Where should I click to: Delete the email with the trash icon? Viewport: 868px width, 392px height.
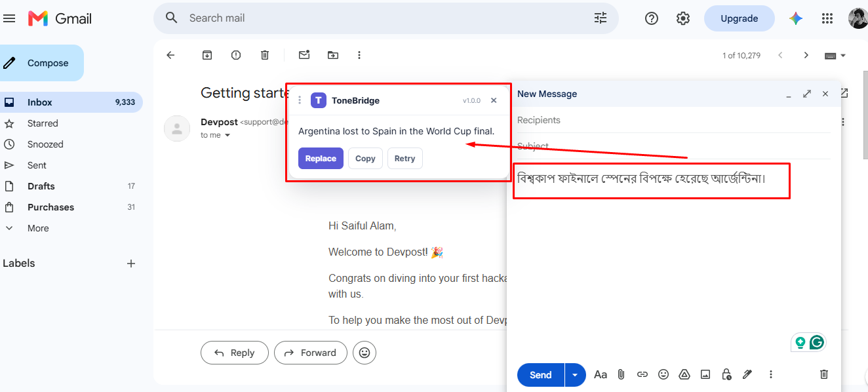click(265, 55)
